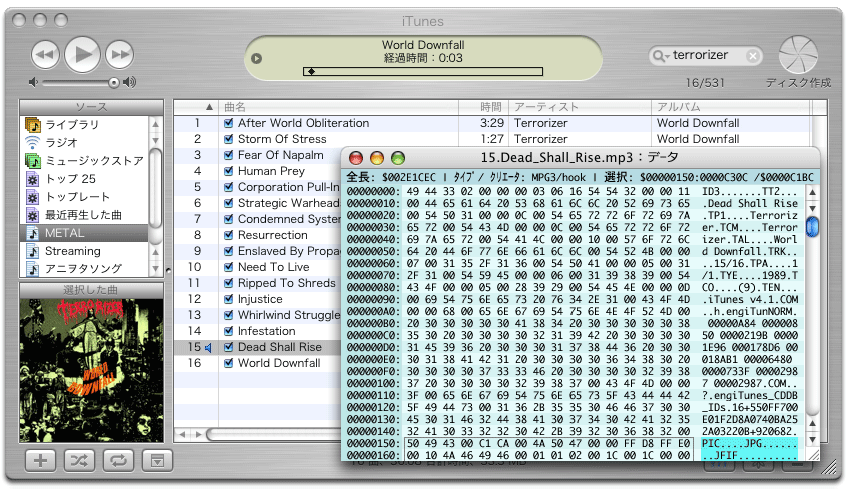Skip to the next track
Viewport: 850px width, 490px height.
pos(119,53)
